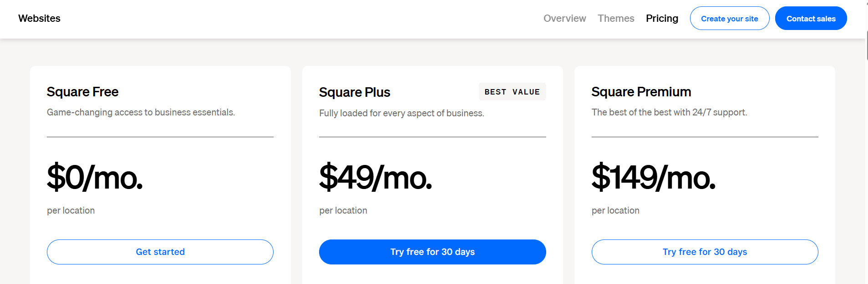Start the 30-day trial for Square Premium
This screenshot has height=284, width=868.
click(x=704, y=252)
